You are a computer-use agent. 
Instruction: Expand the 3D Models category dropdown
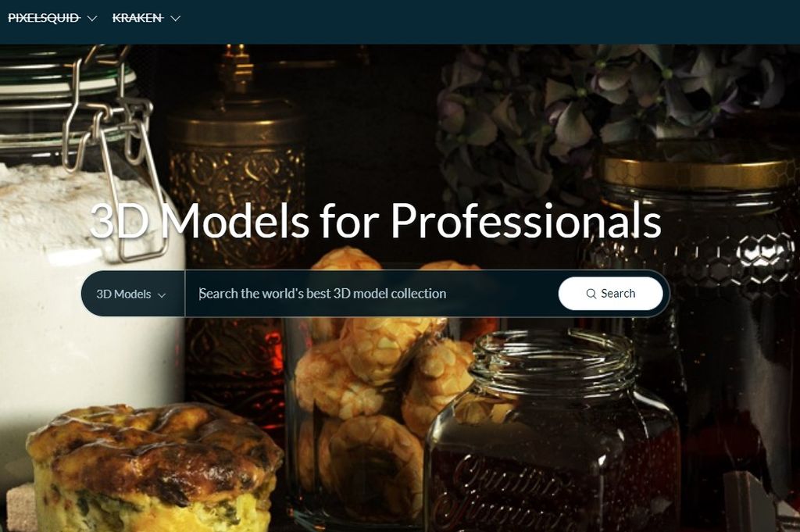point(133,294)
